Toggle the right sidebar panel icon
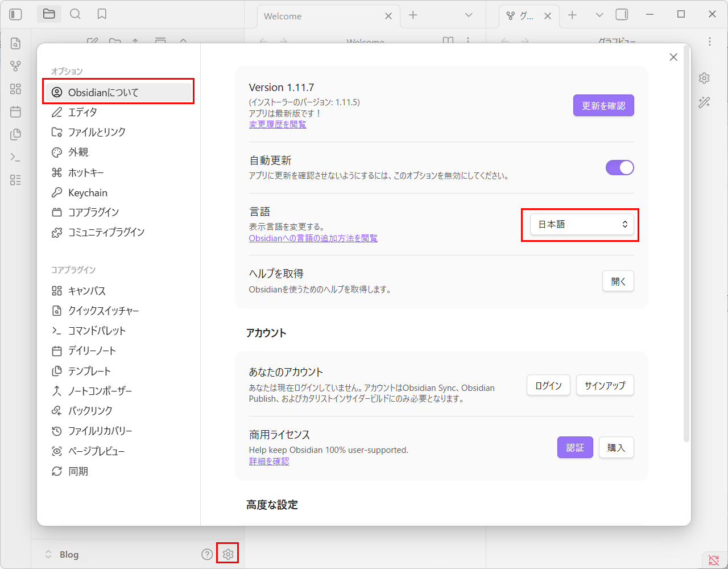The height and width of the screenshot is (569, 728). [x=622, y=15]
